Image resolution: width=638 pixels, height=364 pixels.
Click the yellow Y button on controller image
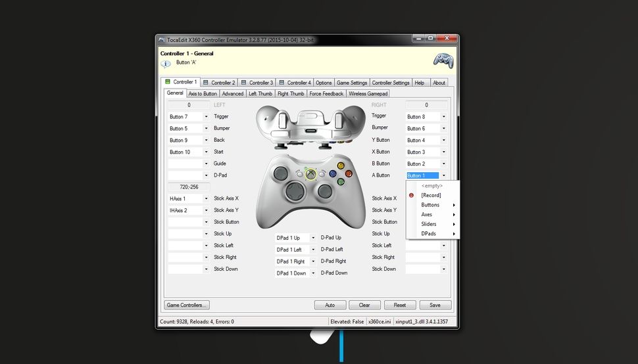pos(341,166)
